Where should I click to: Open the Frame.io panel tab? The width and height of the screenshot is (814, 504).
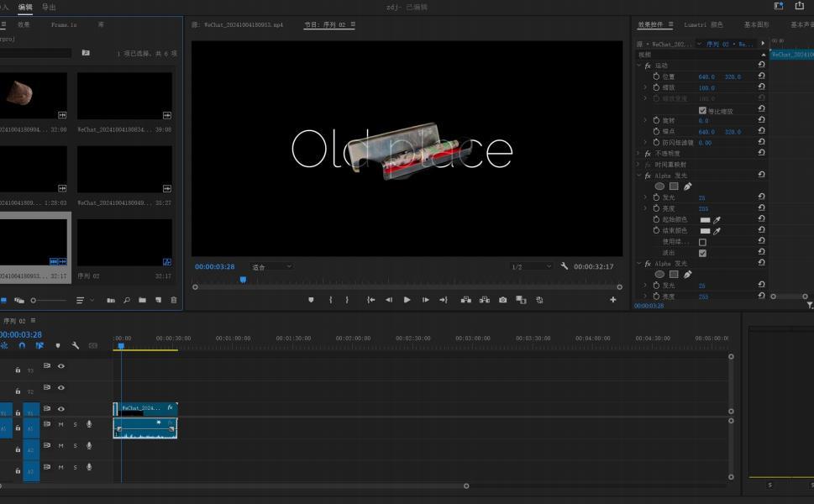coord(64,24)
